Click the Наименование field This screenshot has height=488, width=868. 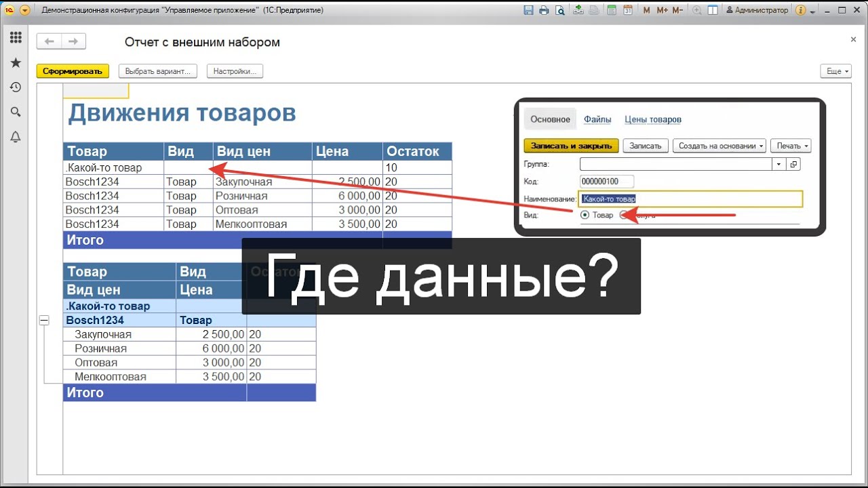click(x=690, y=199)
